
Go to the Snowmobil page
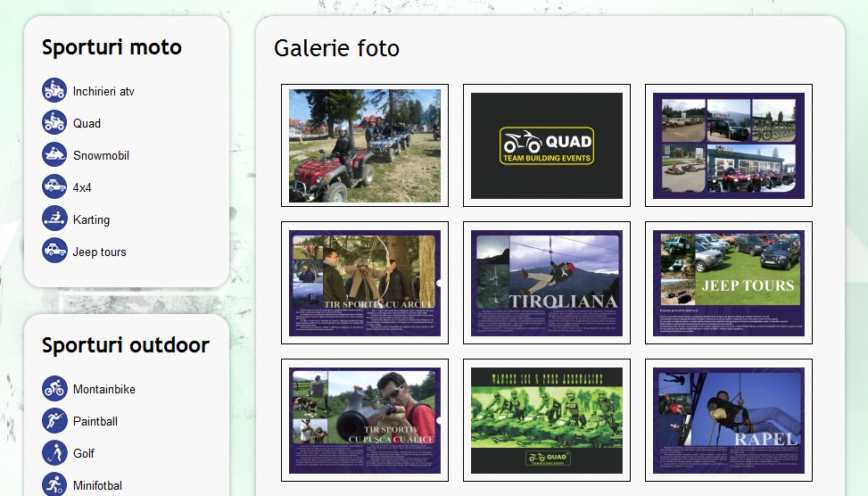point(102,155)
